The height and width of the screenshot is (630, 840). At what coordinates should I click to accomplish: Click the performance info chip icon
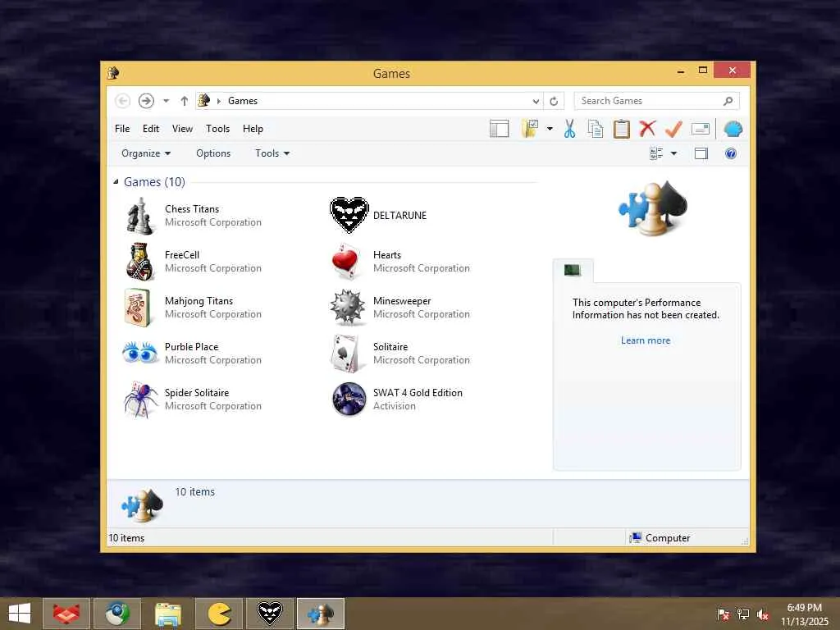pos(572,270)
